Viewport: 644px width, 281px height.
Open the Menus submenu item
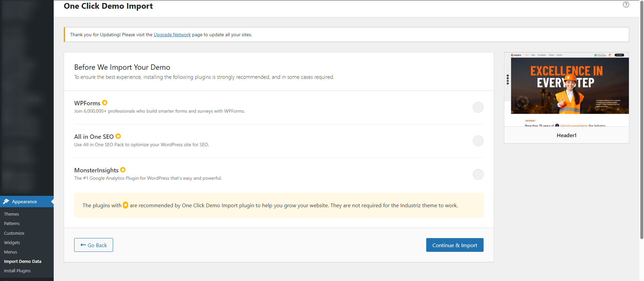click(x=10, y=252)
